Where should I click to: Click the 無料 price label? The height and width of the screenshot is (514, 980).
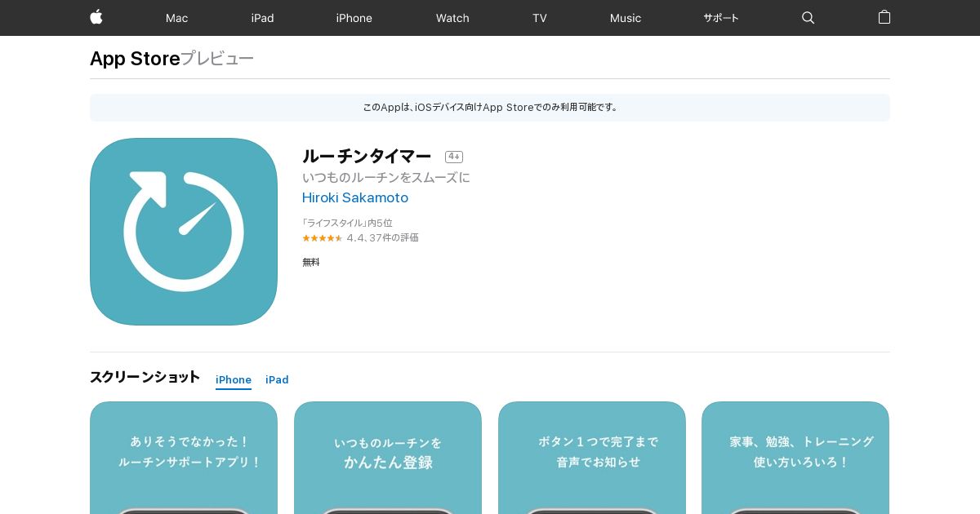311,263
